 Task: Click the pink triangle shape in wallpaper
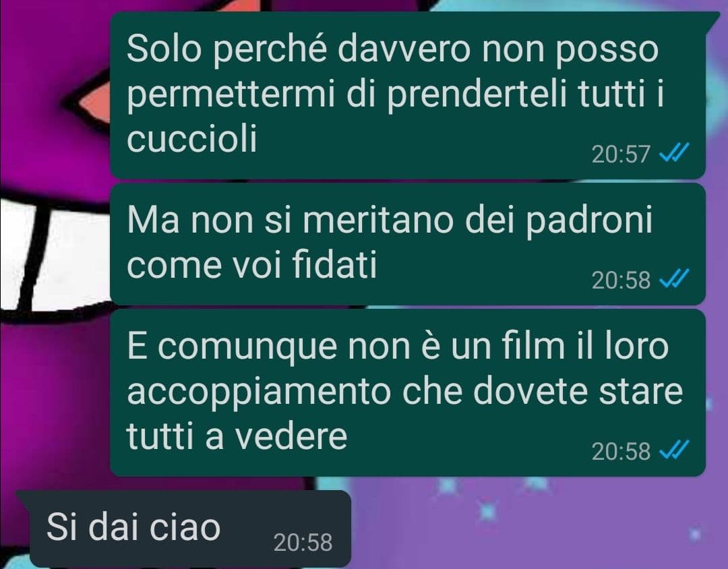point(93,103)
